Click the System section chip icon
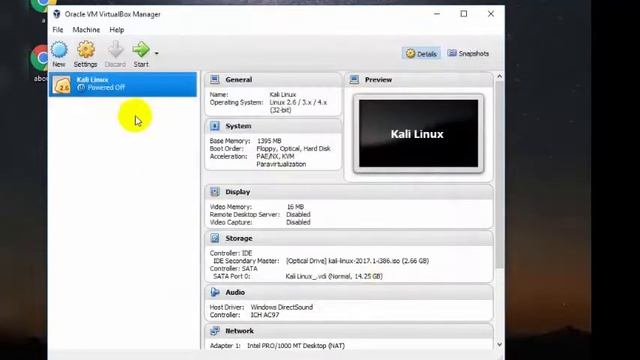Screen dimensions: 640x360 tap(215, 126)
